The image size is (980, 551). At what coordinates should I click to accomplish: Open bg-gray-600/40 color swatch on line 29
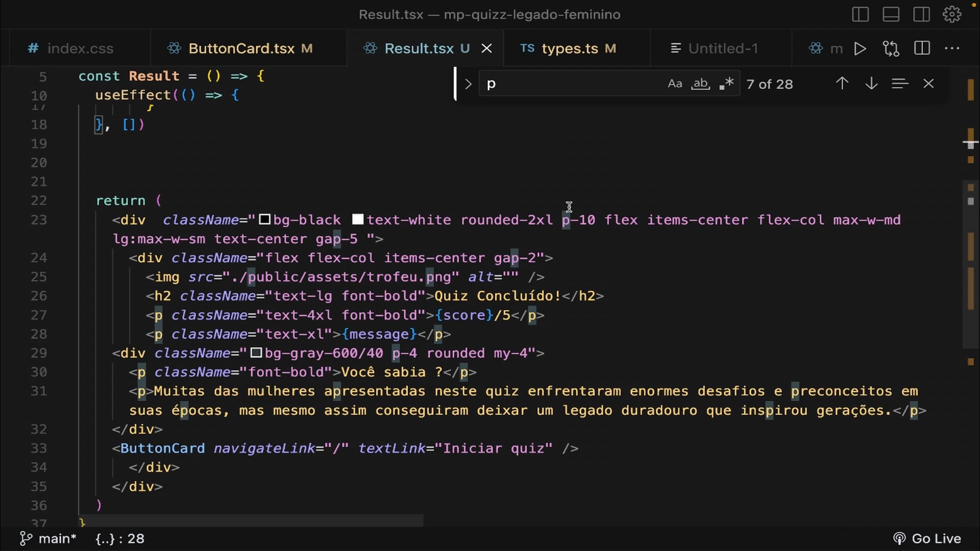coord(256,353)
